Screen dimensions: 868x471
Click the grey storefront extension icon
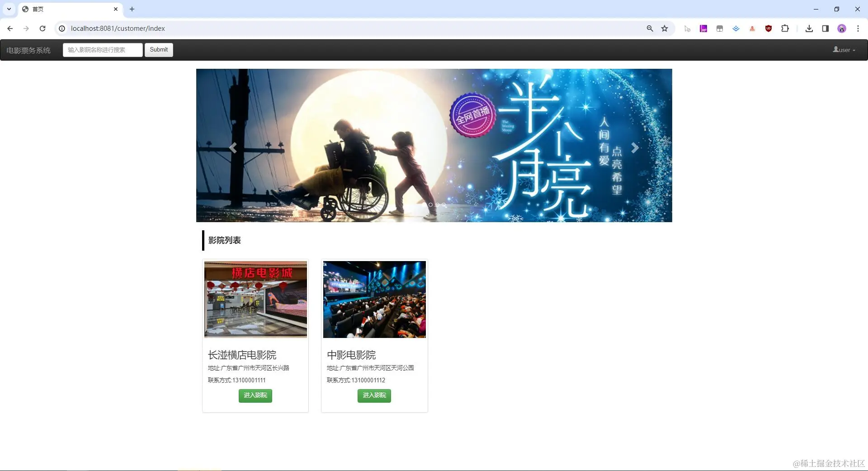(x=720, y=29)
